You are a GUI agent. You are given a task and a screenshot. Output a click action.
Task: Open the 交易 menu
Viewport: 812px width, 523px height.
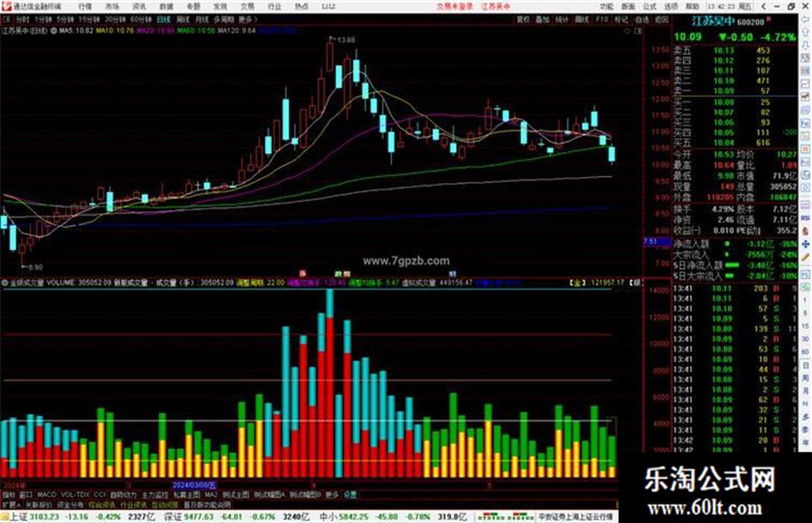247,7
